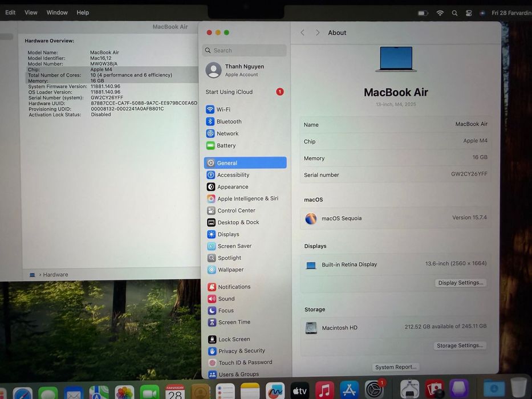Open the Window menu

[x=57, y=13]
